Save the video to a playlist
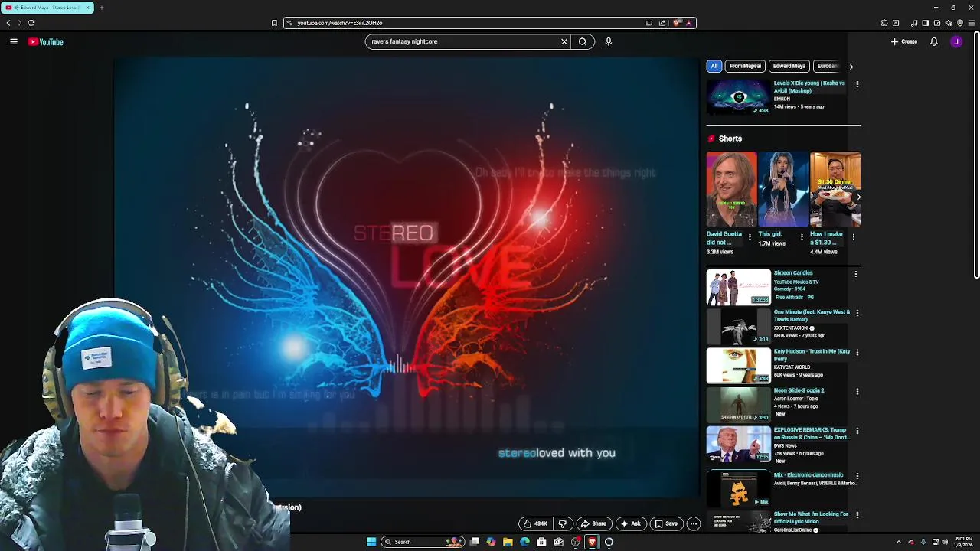The image size is (980, 551). pyautogui.click(x=665, y=523)
